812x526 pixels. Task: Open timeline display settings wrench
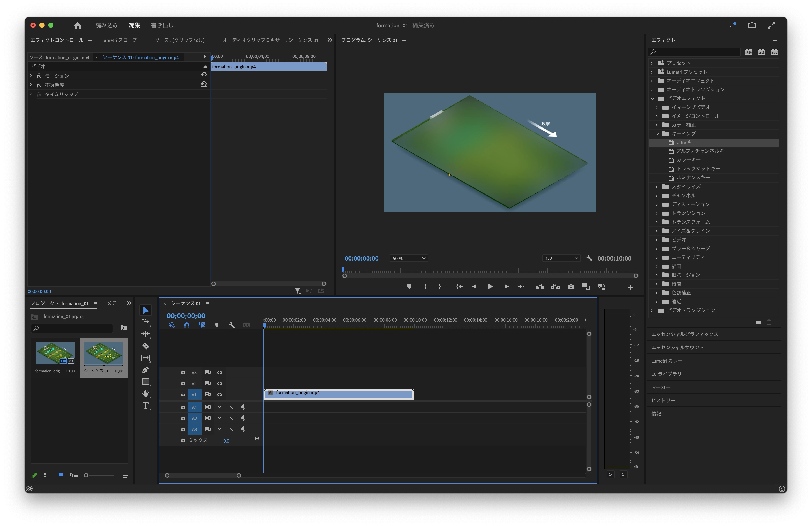pyautogui.click(x=232, y=325)
